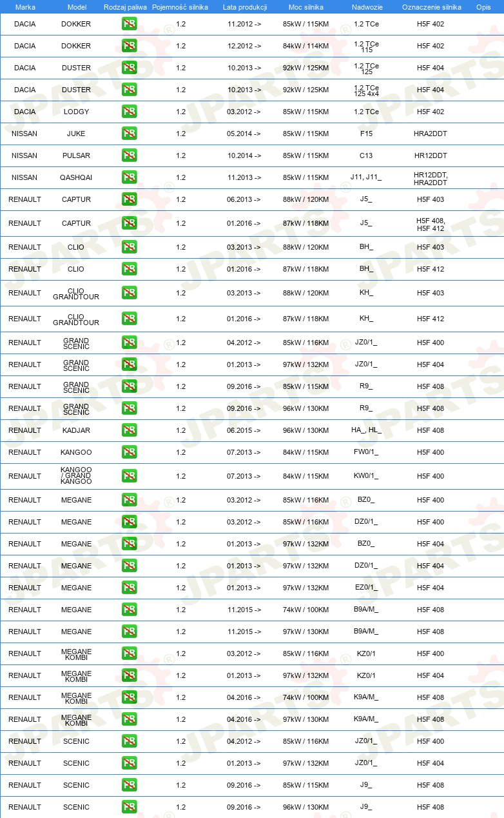Click the '84kW / 114KM' power cell
Image resolution: width=504 pixels, height=818 pixels.
[x=306, y=46]
